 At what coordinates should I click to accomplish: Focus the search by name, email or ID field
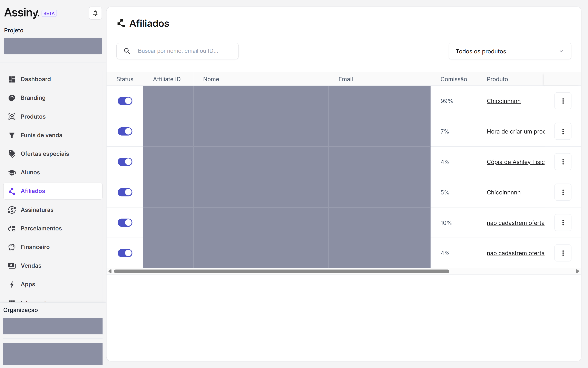177,51
